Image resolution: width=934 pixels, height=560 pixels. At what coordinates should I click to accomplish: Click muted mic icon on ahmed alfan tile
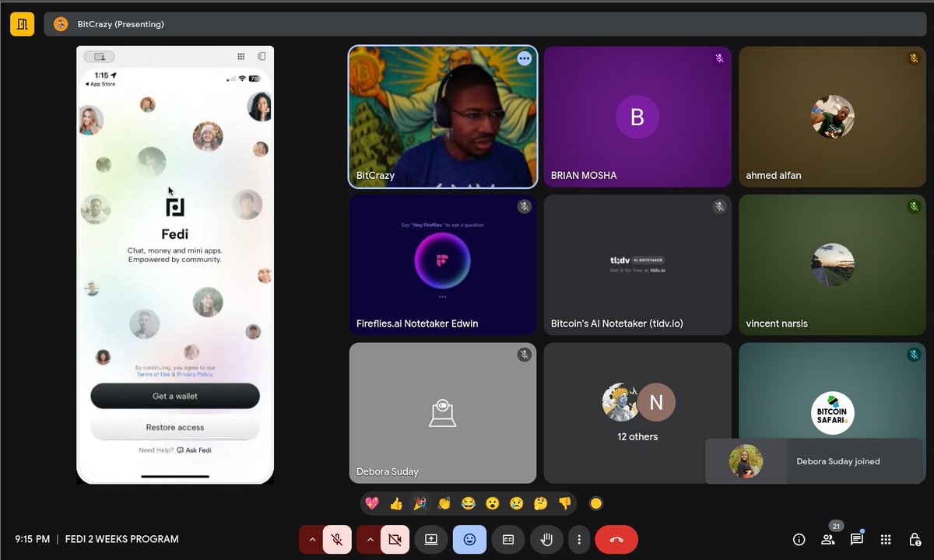point(914,58)
